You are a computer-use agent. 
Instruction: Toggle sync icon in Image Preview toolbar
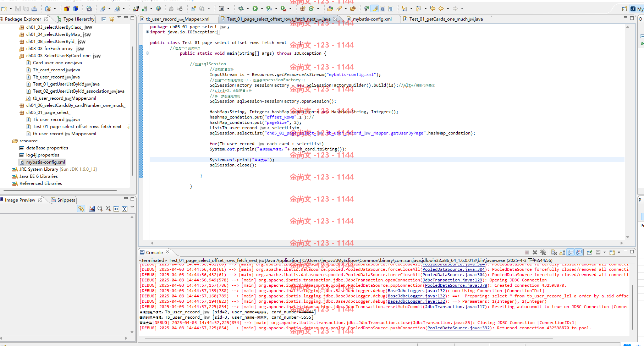[81, 209]
